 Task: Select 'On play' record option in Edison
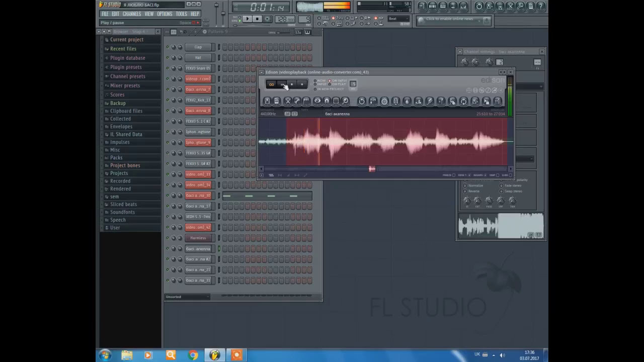(x=338, y=84)
